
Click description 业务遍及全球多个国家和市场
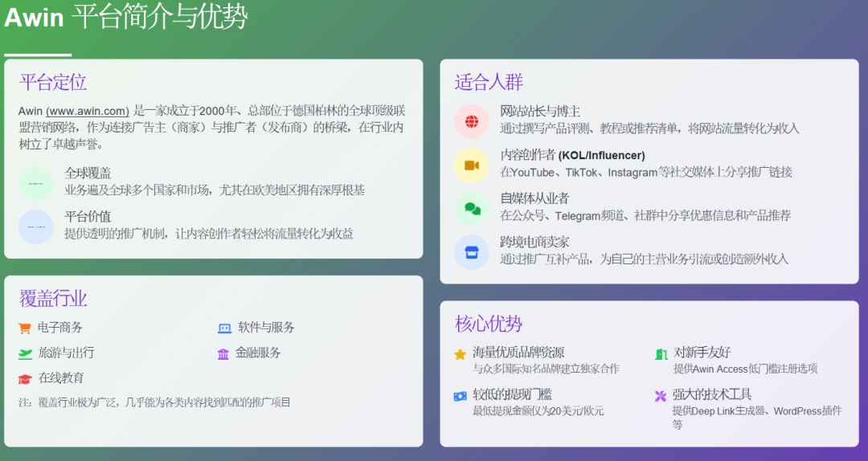215,190
